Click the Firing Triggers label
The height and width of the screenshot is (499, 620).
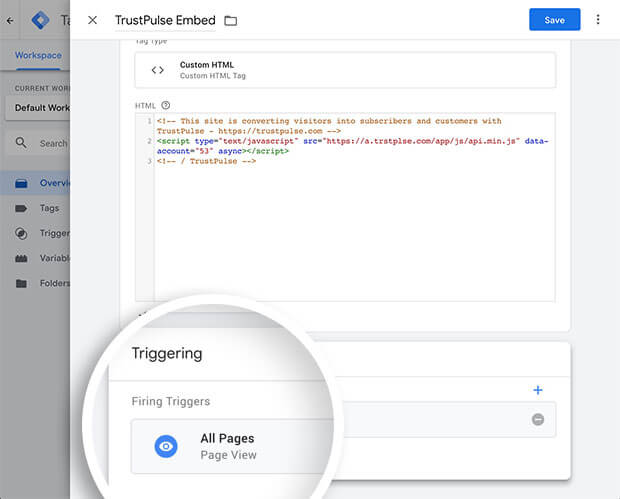point(171,401)
